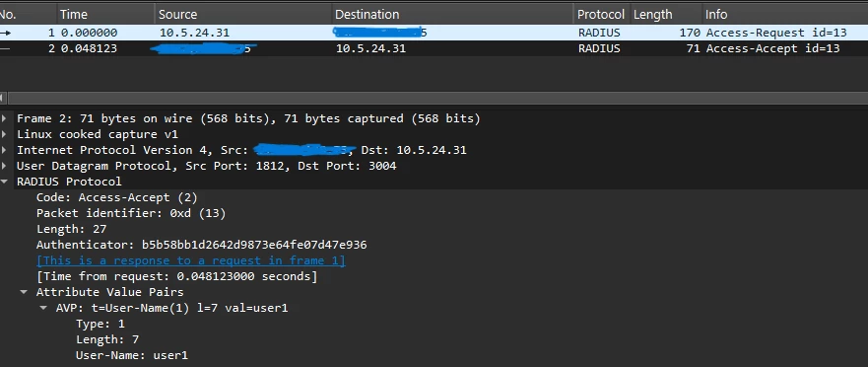868x367 pixels.
Task: Select the Type: 1 field
Action: [x=100, y=324]
